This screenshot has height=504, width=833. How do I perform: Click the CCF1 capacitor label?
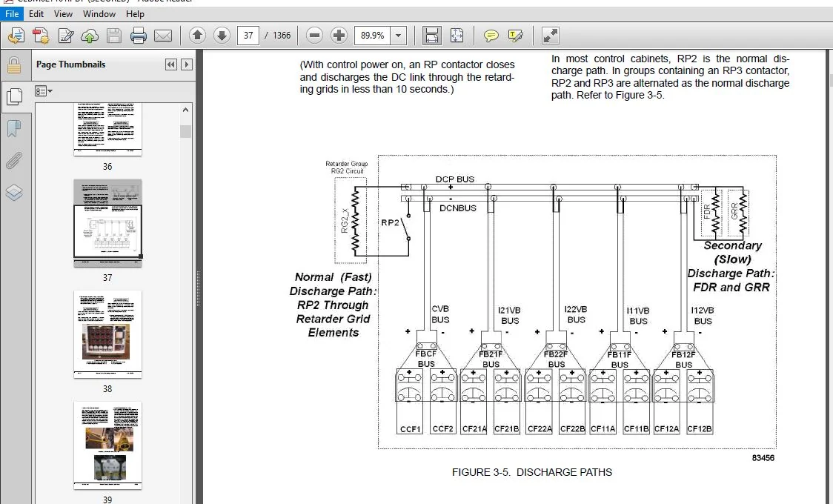[410, 429]
